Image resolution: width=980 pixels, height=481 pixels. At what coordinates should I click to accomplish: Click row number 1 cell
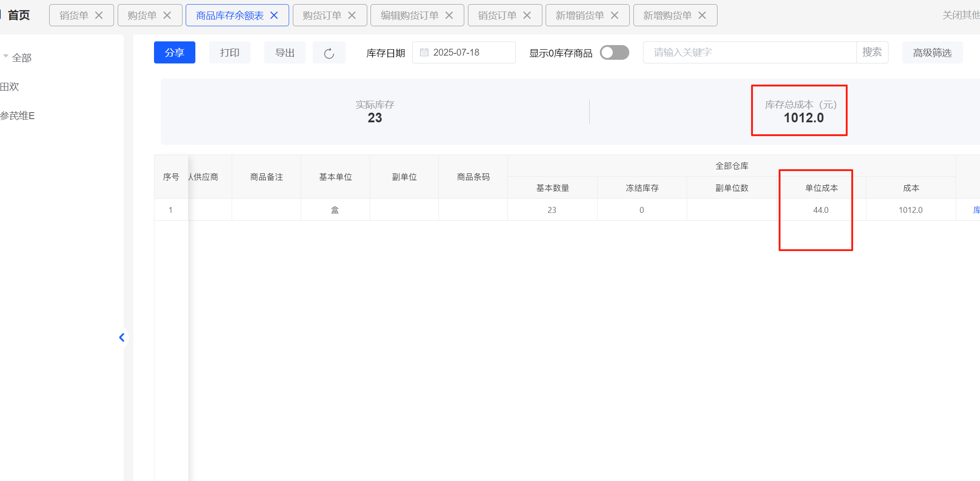[171, 210]
